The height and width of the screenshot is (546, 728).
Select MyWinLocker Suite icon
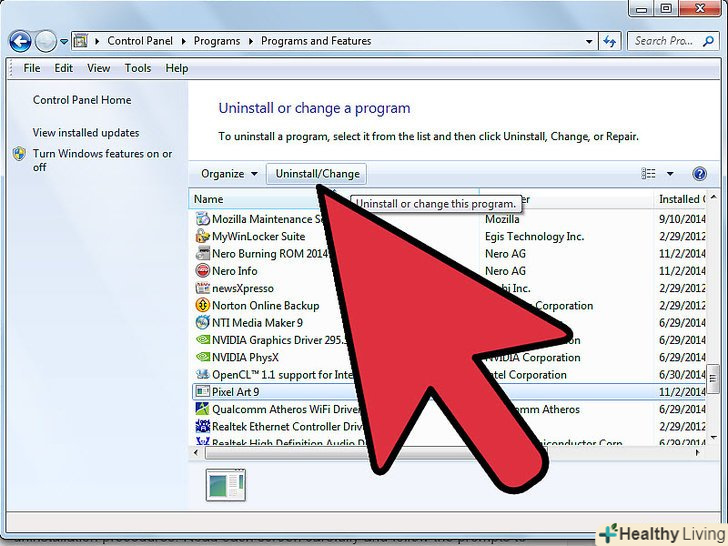(202, 236)
